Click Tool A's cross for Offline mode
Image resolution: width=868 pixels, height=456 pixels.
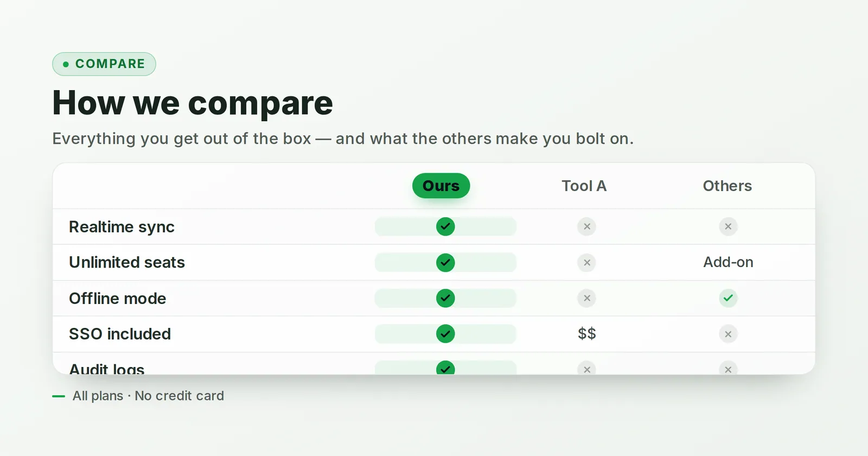click(x=586, y=298)
